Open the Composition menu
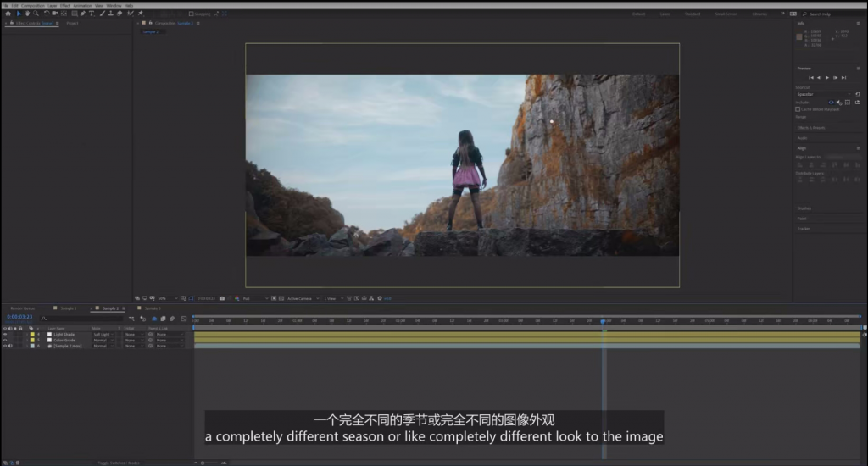 33,6
